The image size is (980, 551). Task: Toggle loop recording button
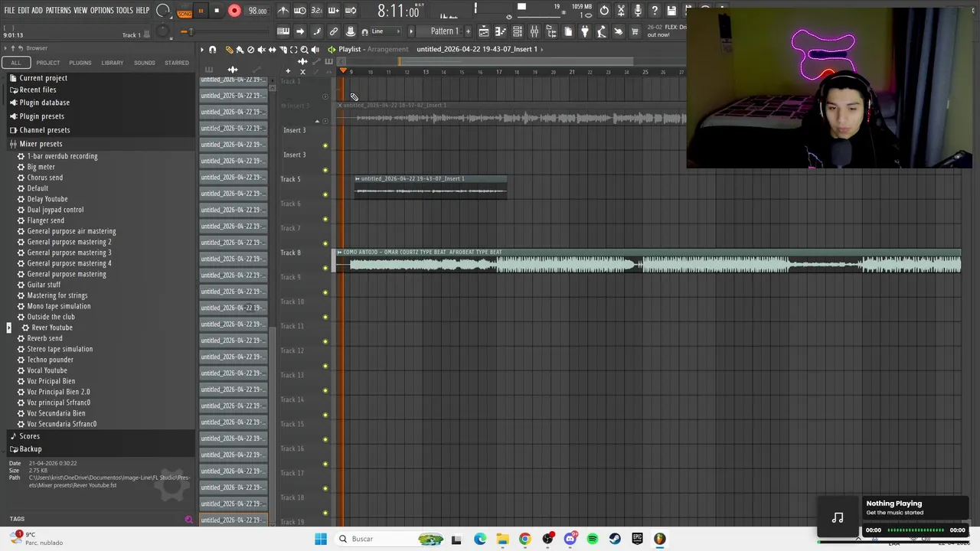tap(351, 10)
